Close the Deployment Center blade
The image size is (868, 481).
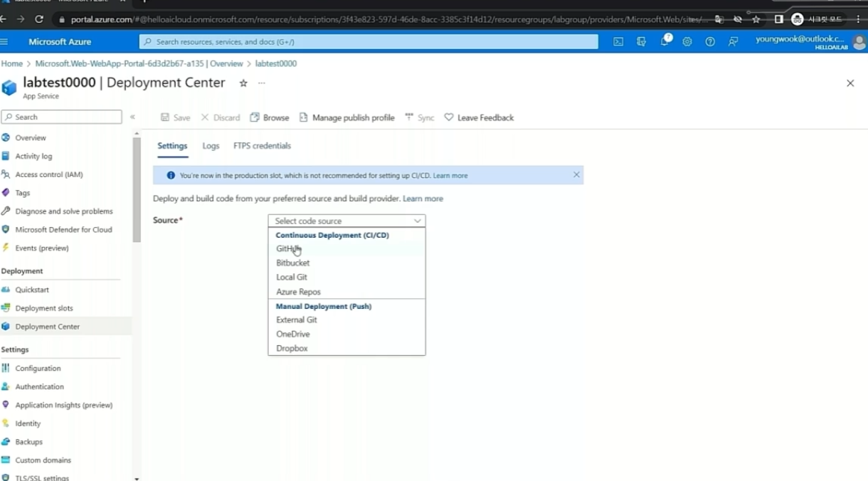click(x=850, y=83)
